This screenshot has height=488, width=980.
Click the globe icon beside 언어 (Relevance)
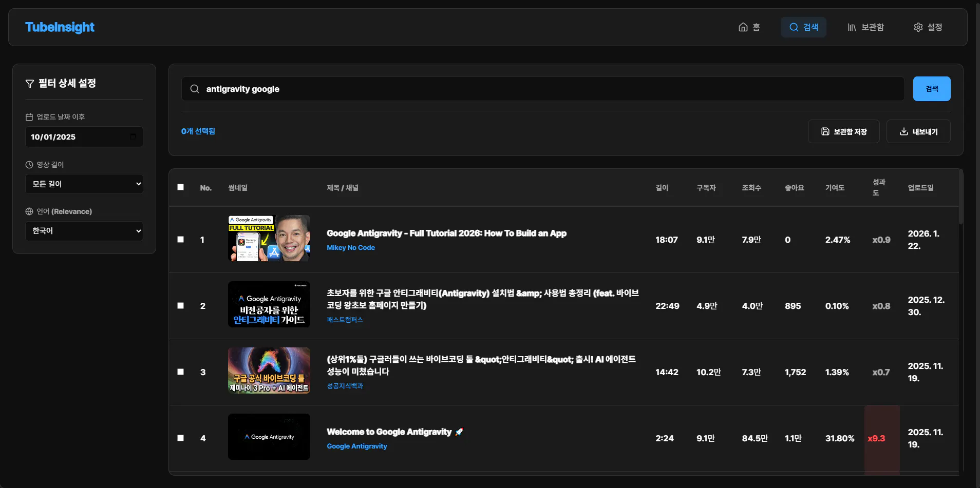pyautogui.click(x=29, y=211)
